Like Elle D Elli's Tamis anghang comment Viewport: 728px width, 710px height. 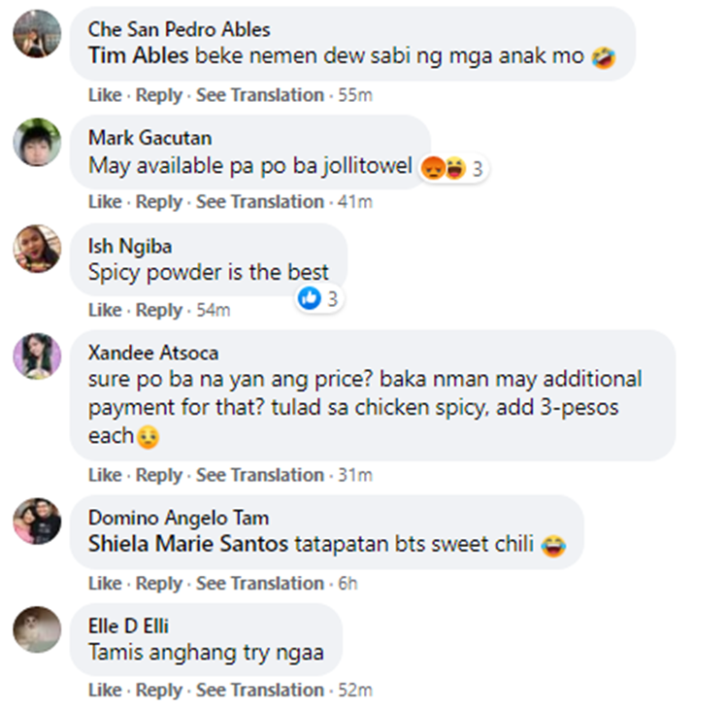point(105,690)
